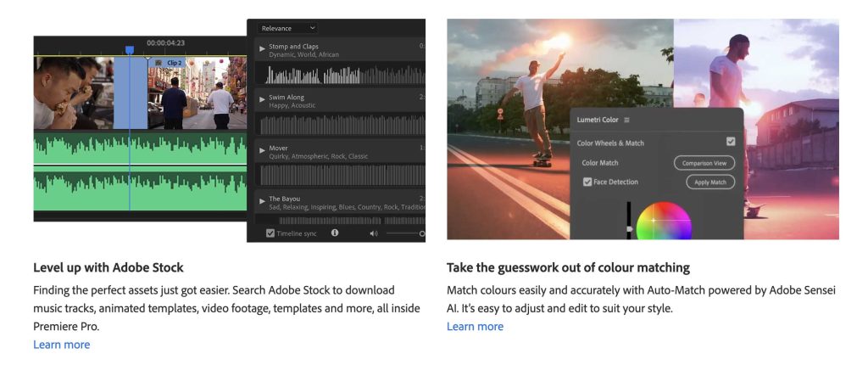Open Learn more under Adobe Stock

(61, 345)
